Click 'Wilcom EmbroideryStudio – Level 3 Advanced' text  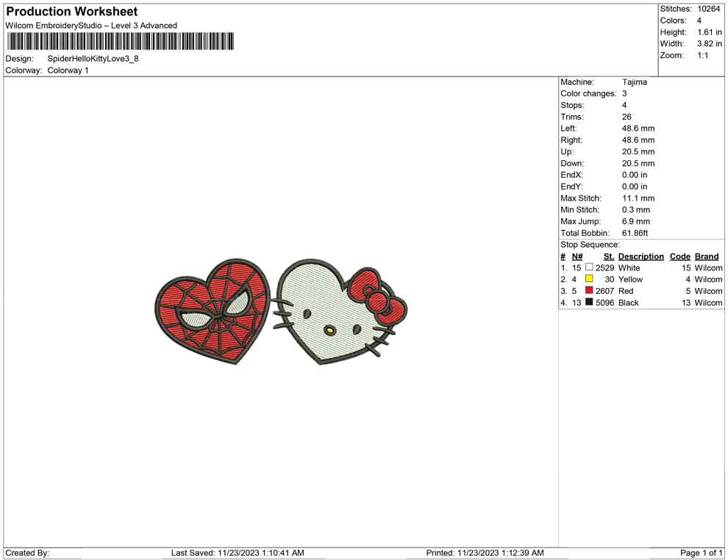coord(91,26)
